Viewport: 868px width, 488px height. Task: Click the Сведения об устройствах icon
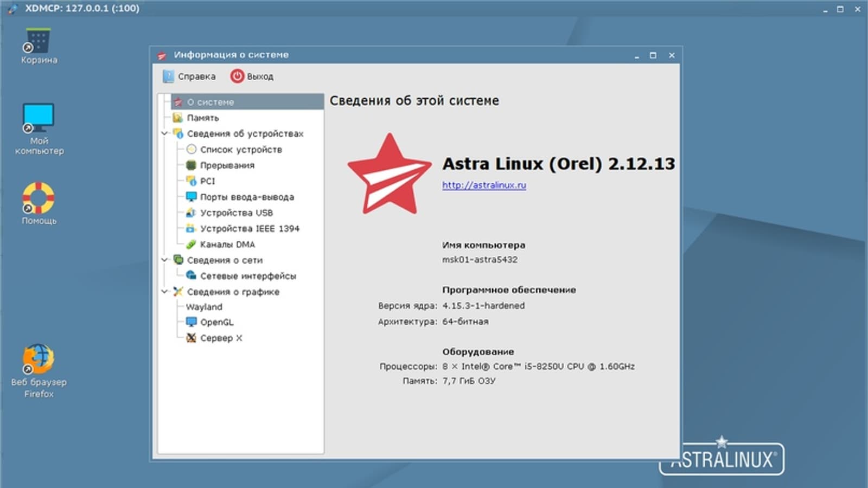point(178,133)
